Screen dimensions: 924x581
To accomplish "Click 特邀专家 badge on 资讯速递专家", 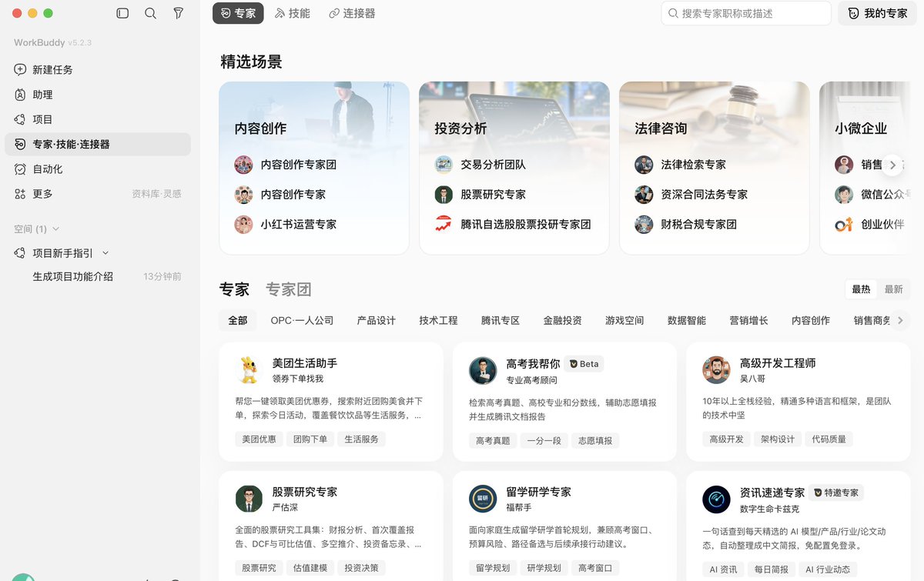I will click(835, 493).
